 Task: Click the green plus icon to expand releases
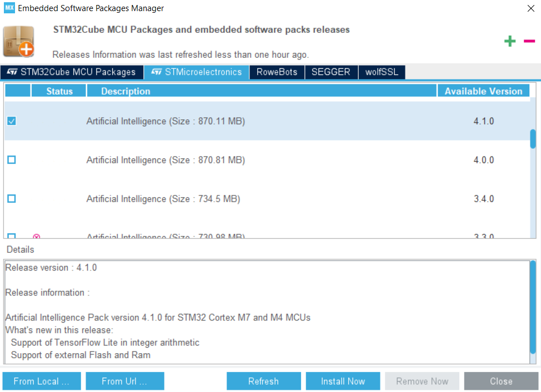509,41
